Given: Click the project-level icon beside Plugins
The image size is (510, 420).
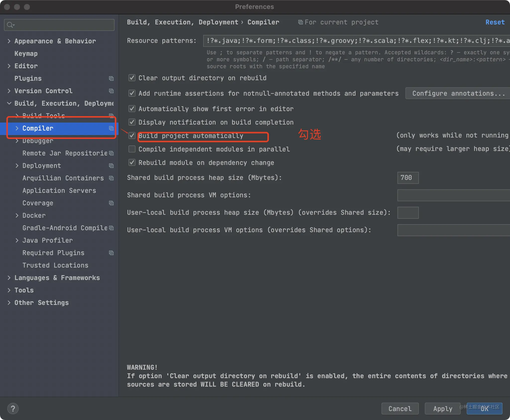Looking at the screenshot, I should tap(111, 78).
